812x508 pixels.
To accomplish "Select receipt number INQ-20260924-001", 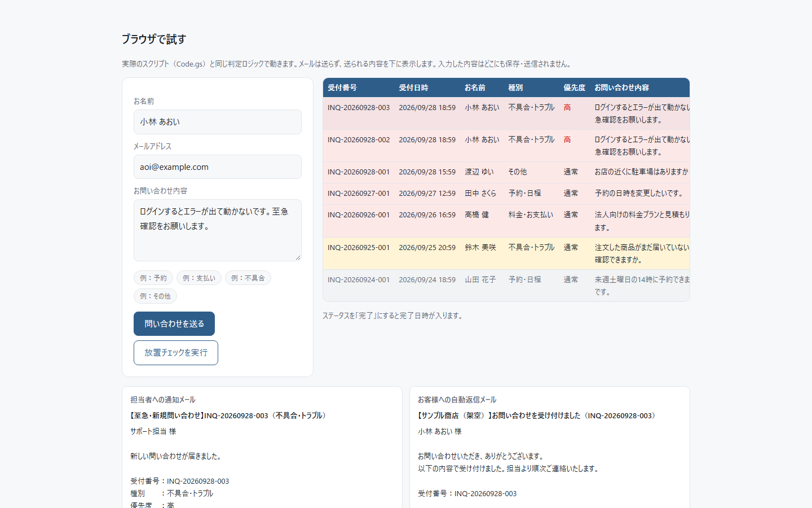I will coord(359,279).
